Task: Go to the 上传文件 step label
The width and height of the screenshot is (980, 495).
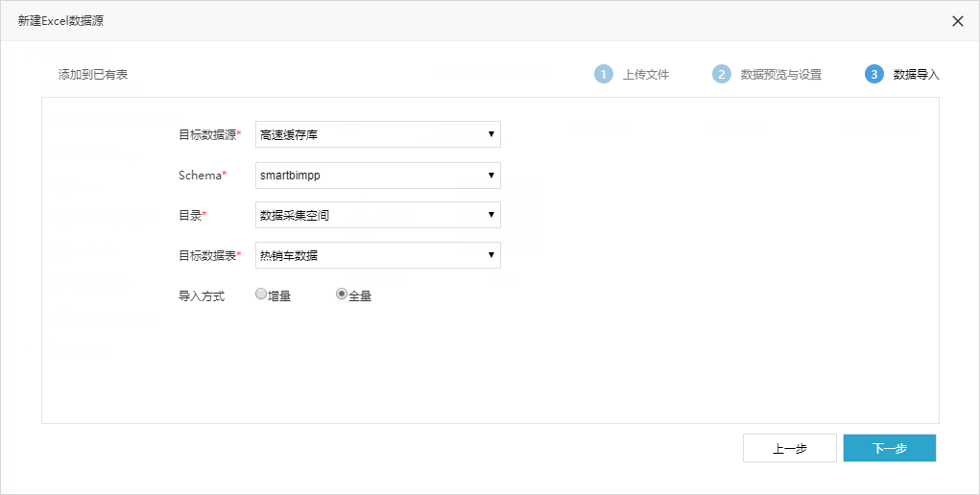Action: point(646,75)
